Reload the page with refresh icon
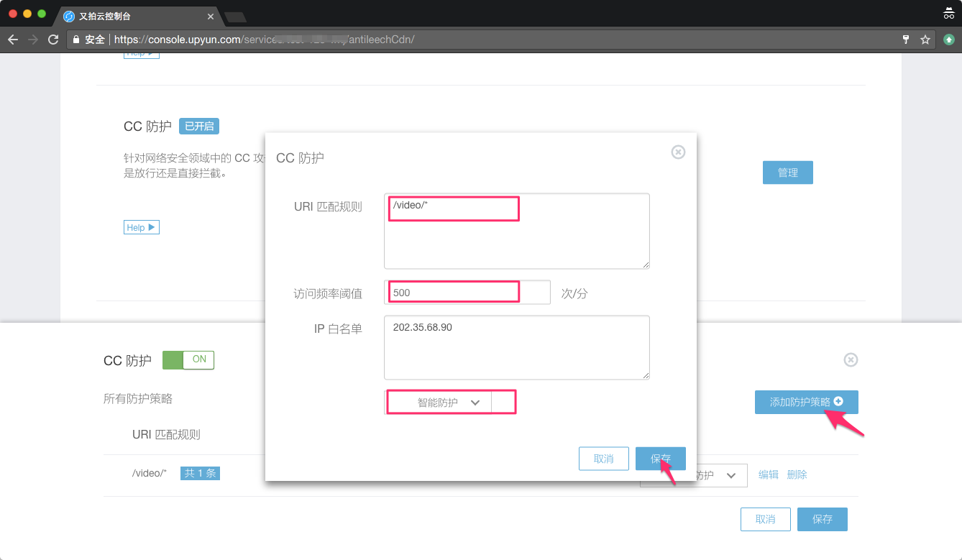Image resolution: width=962 pixels, height=560 pixels. 53,40
